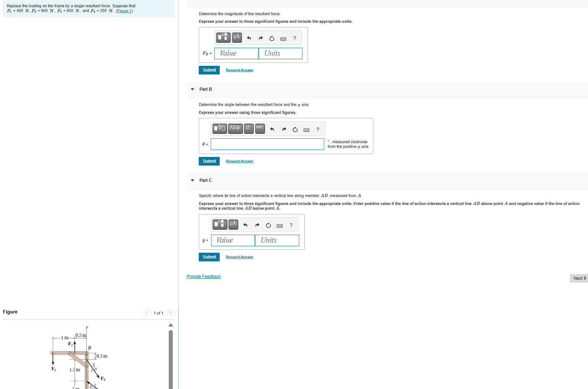Viewport: 588px width, 389px height.
Task: Undo last edit in FR answer toolbar
Action: [249, 38]
